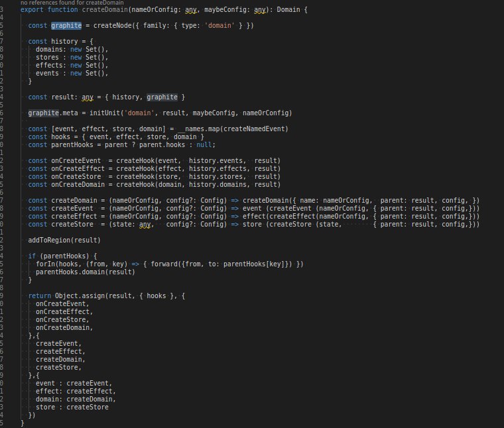Click the "no references found for createDomain" code lens
Viewport: 504px width, 428px height.
pyautogui.click(x=72, y=3)
